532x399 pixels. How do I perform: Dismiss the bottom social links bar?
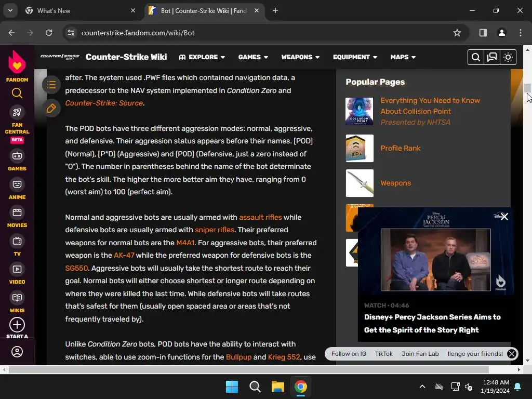[x=512, y=354]
